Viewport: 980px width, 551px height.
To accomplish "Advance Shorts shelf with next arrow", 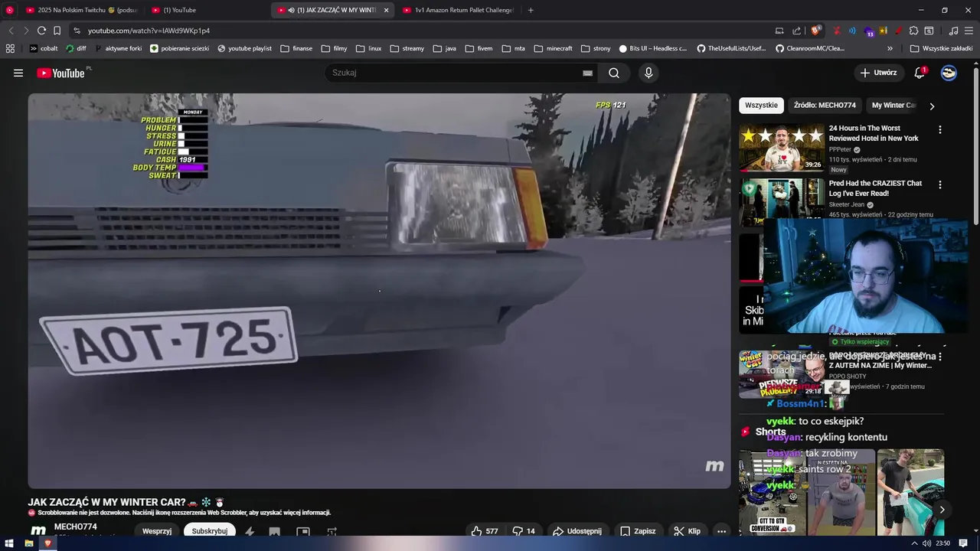I will coord(942,510).
